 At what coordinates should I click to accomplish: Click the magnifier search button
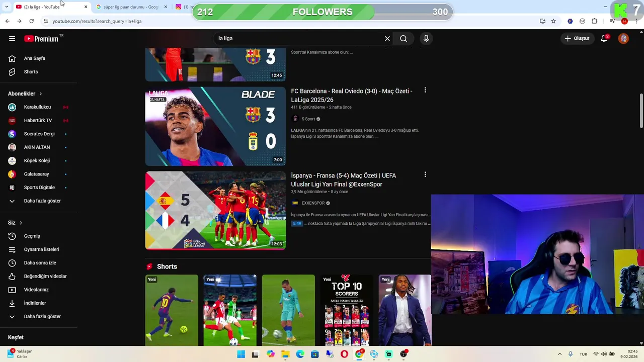404,38
